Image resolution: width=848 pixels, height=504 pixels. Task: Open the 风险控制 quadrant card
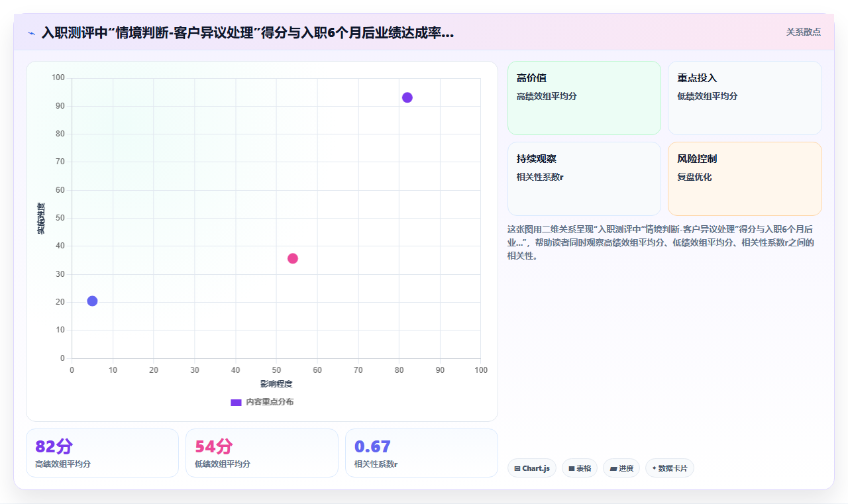[x=745, y=179]
